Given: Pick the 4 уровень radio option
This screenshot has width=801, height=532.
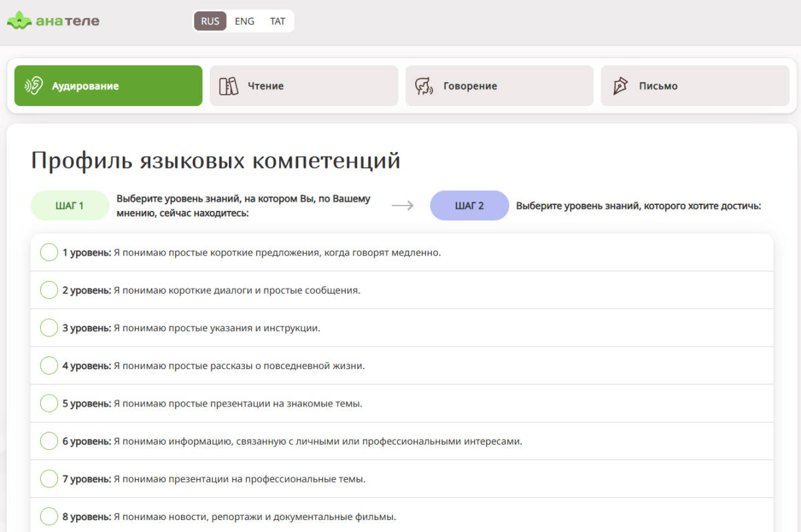Looking at the screenshot, I should click(49, 366).
